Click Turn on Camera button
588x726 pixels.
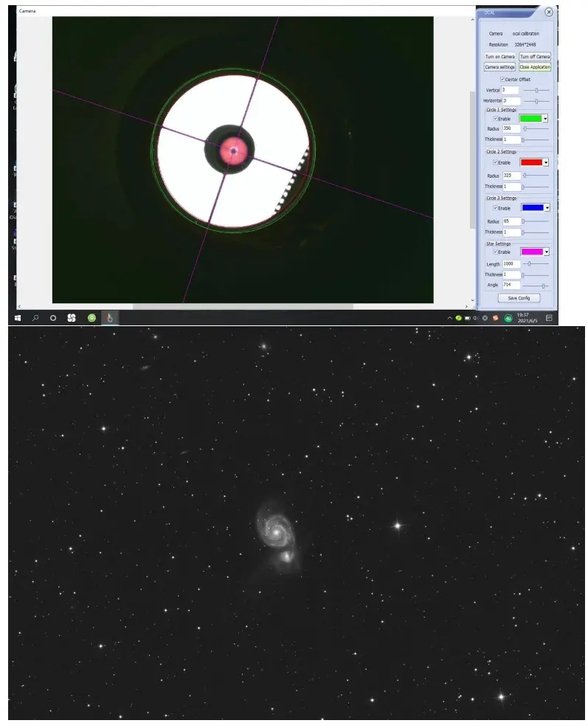[x=499, y=57]
